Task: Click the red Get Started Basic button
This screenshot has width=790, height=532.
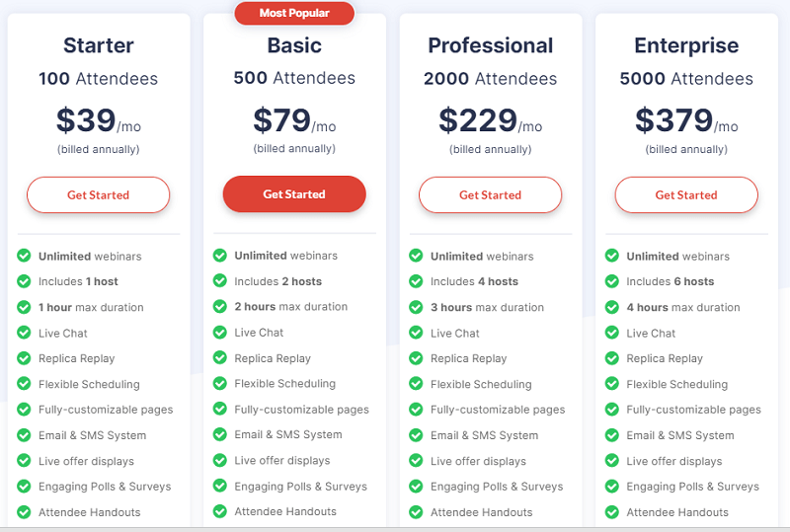Action: pyautogui.click(x=294, y=194)
